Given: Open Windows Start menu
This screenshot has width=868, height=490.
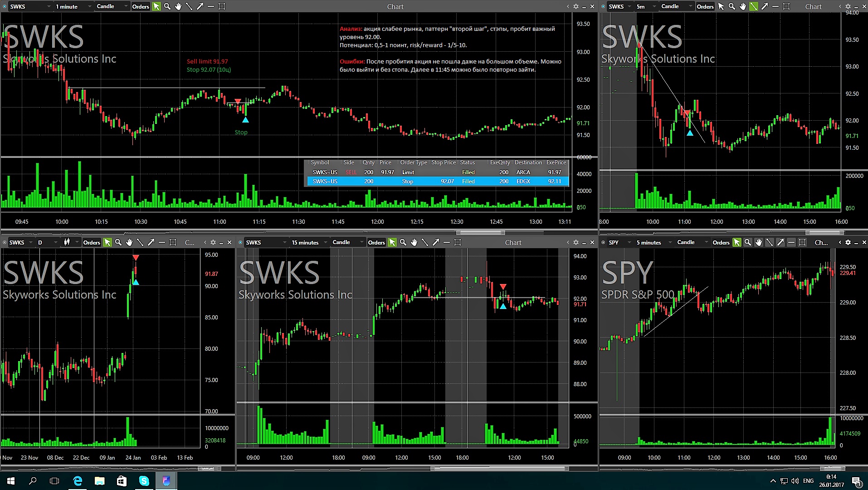Looking at the screenshot, I should point(11,480).
